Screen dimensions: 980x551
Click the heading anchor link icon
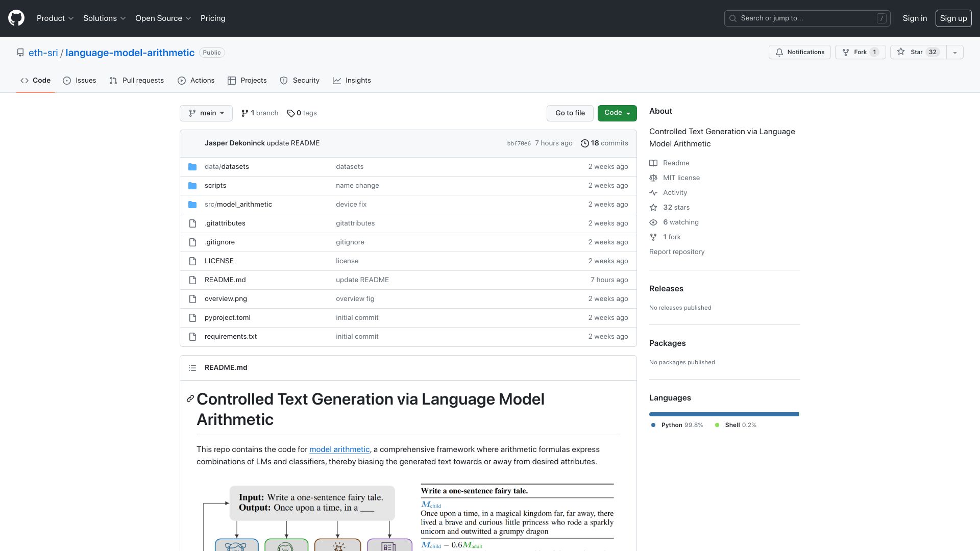click(x=190, y=398)
